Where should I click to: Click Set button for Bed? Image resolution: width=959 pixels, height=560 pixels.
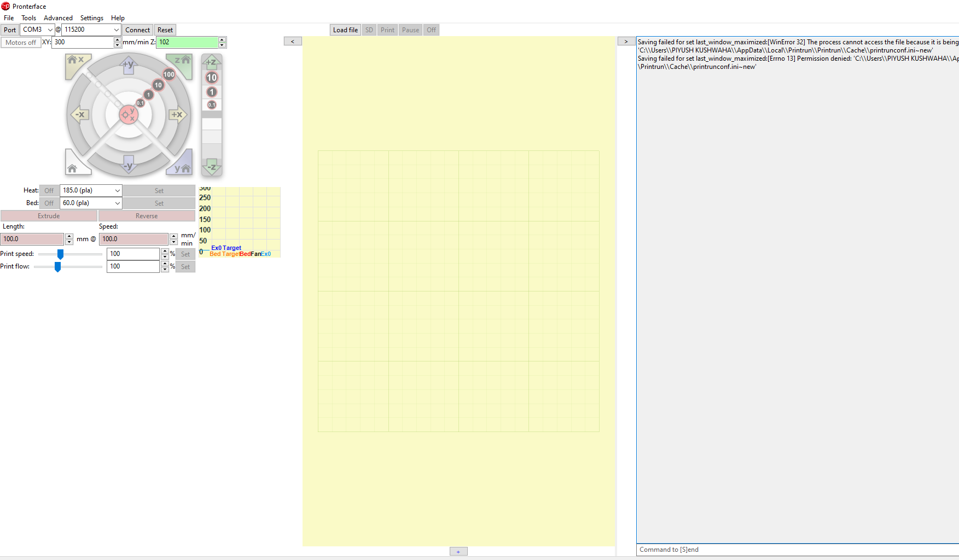[159, 203]
